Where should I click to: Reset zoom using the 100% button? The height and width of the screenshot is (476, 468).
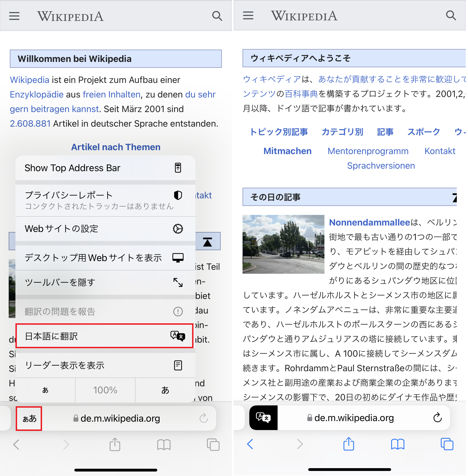click(105, 390)
